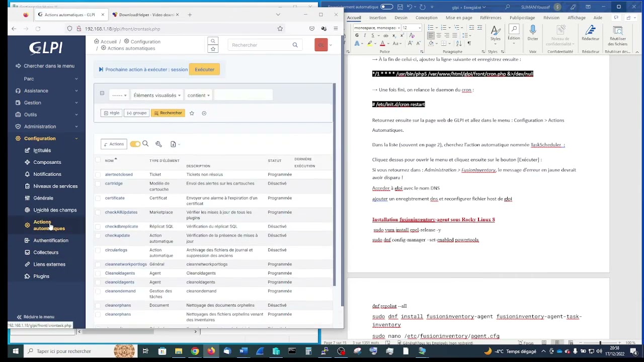
Task: Open the Insertion ribbon tab in Word
Action: [x=378, y=18]
